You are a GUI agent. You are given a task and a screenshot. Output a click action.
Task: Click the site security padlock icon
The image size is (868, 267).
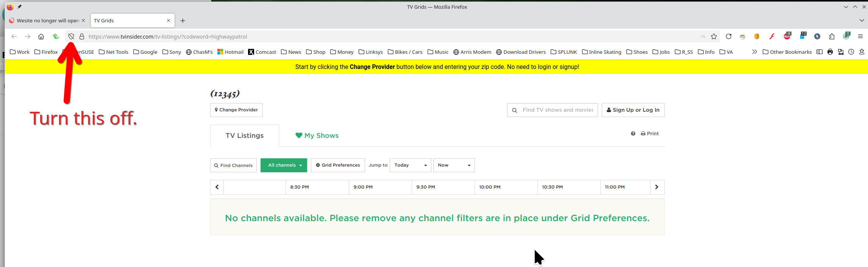click(81, 37)
